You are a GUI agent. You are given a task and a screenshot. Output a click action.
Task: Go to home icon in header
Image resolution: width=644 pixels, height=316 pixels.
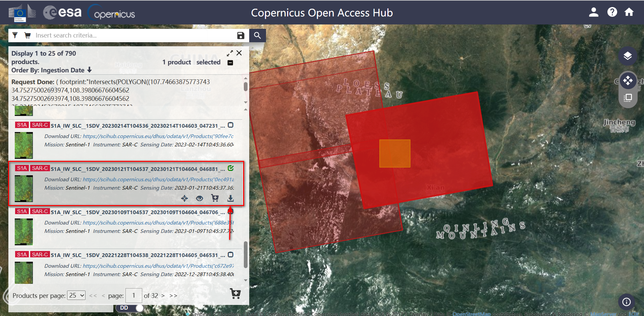pos(629,12)
